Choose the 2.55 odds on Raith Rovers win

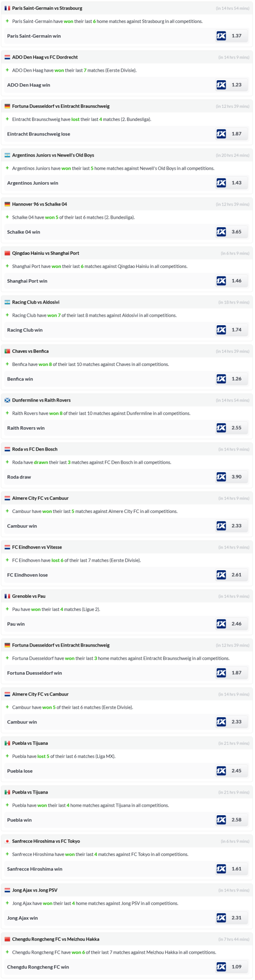236,428
